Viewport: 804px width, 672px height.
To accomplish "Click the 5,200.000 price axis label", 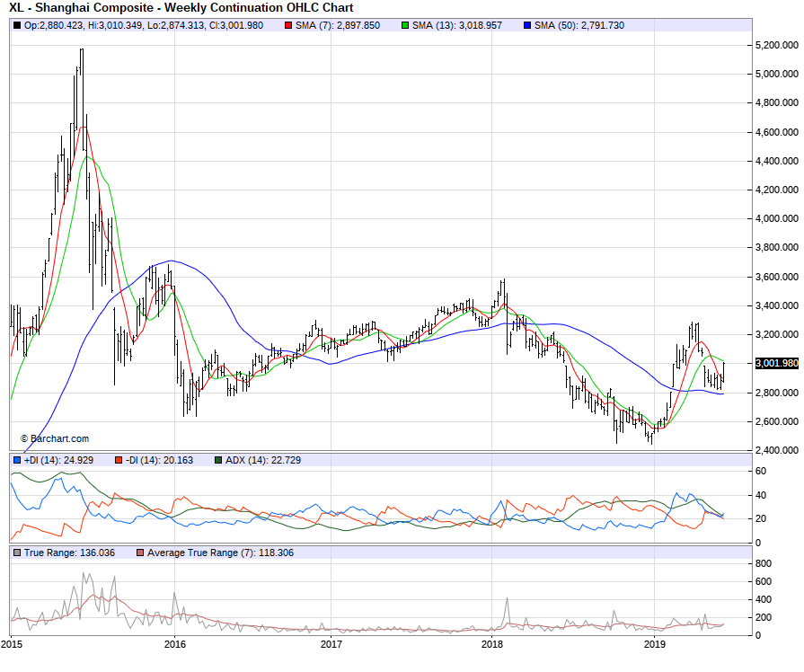I will (x=777, y=45).
